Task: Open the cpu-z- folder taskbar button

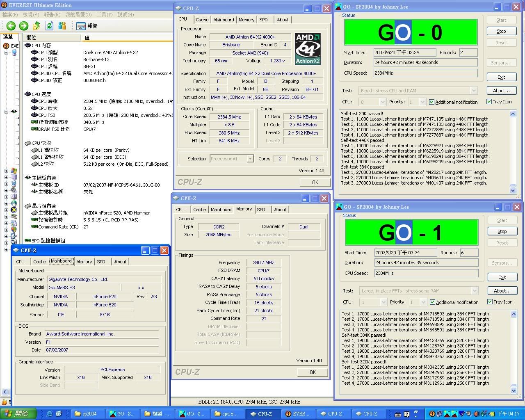Action: (x=228, y=414)
